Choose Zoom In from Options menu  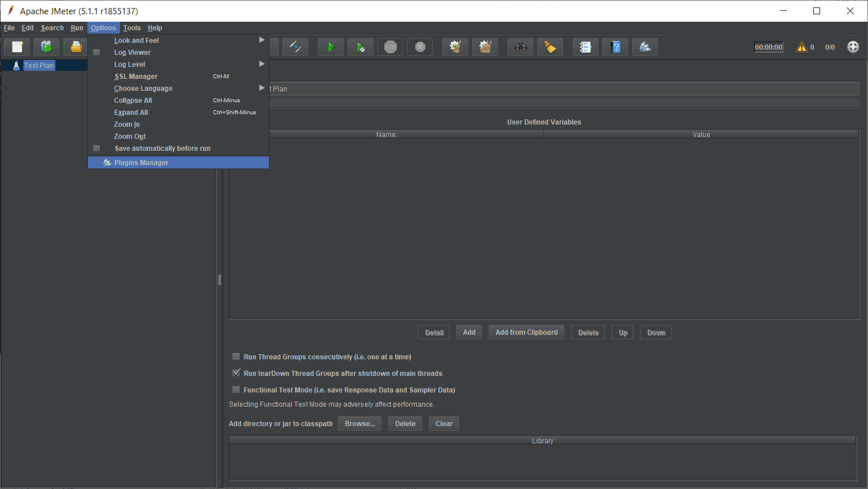(x=178, y=125)
